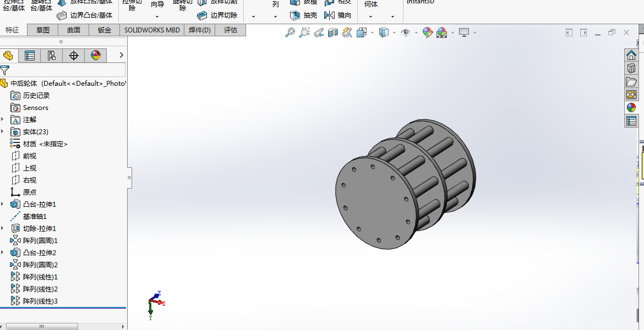Open the PropertyManager tab icon

point(30,56)
